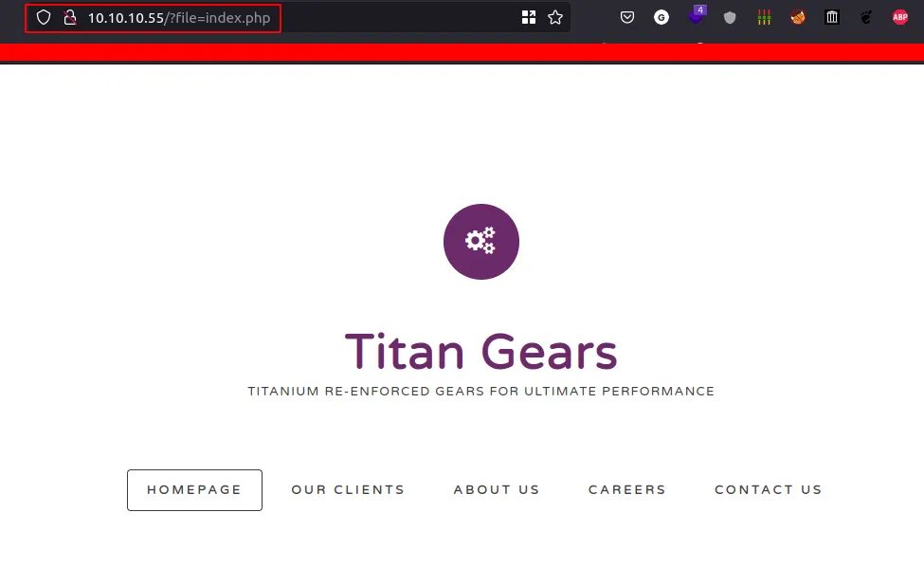Open the grid tiles menu near the star
This screenshot has height=586, width=924.
point(528,16)
